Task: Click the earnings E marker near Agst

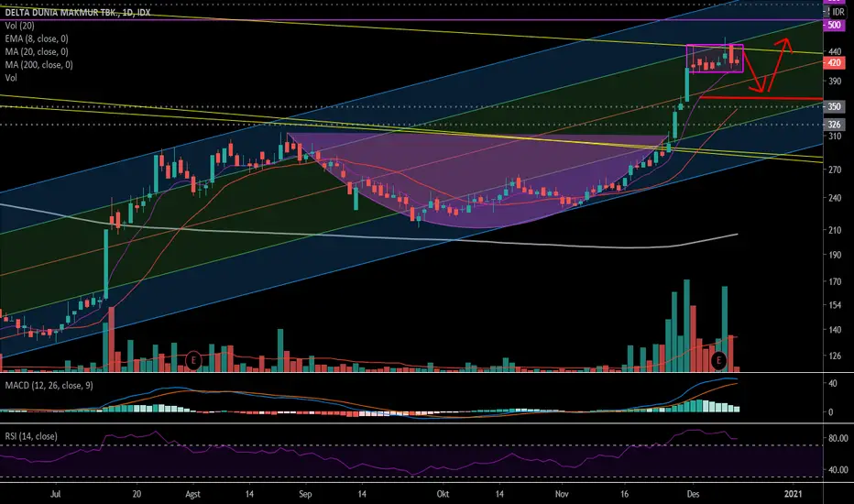Action: point(192,359)
